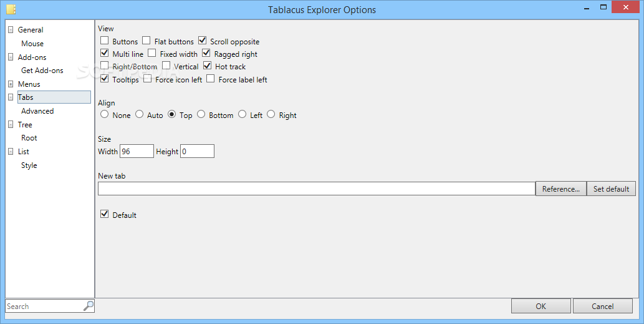Uncheck Scroll opposite
The image size is (644, 324).
202,41
